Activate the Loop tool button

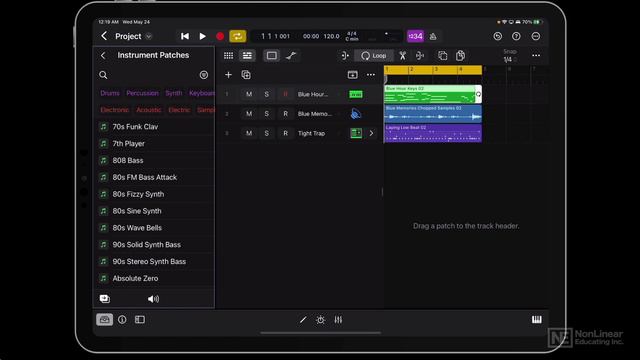pos(373,56)
